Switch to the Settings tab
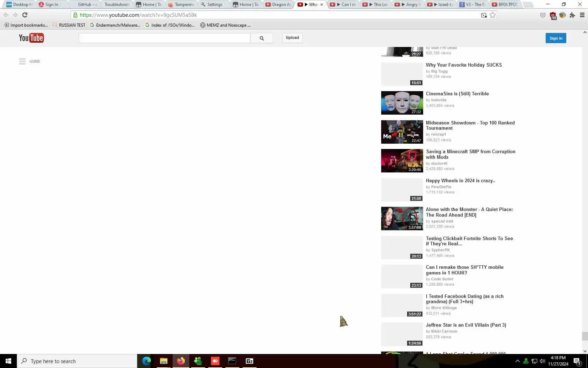The height and width of the screenshot is (368, 588). click(x=213, y=5)
